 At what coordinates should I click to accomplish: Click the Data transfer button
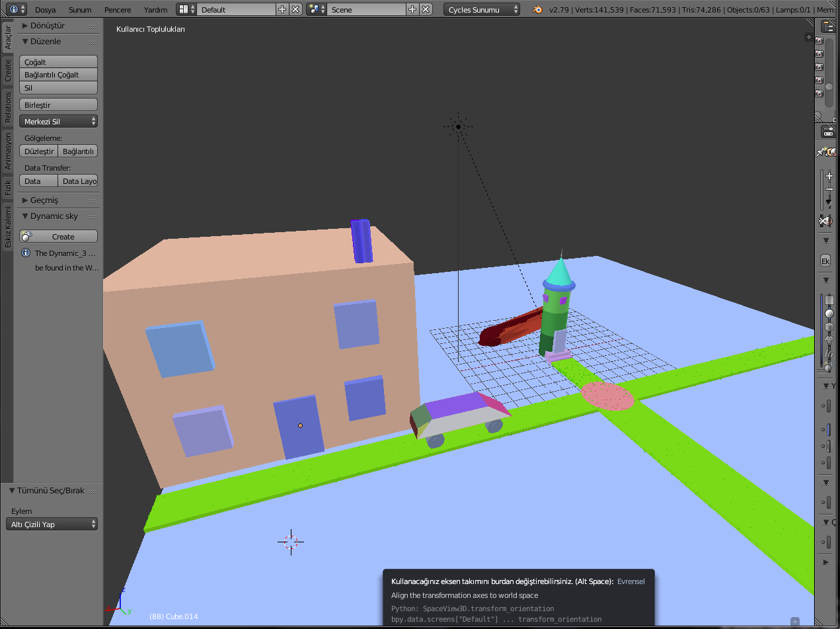pos(39,181)
